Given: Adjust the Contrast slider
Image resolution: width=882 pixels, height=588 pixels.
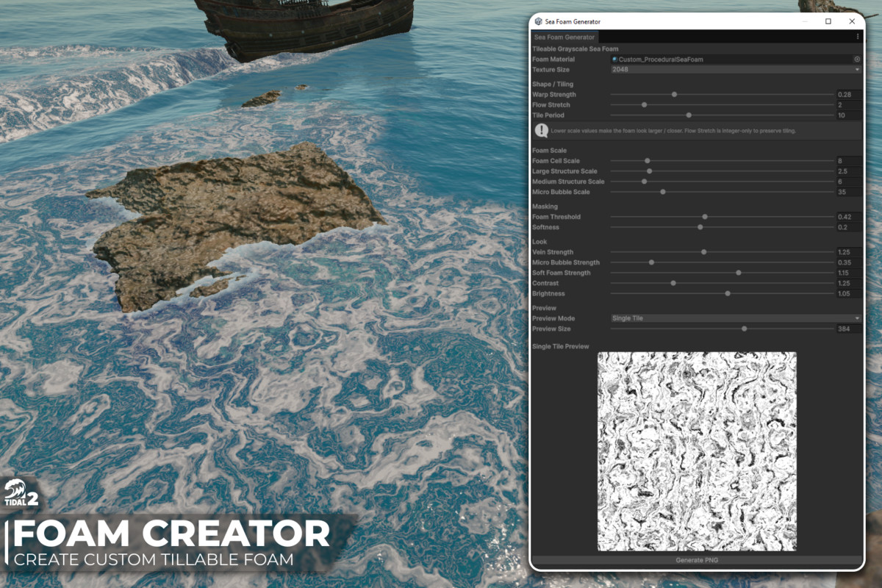Looking at the screenshot, I should 722,283.
